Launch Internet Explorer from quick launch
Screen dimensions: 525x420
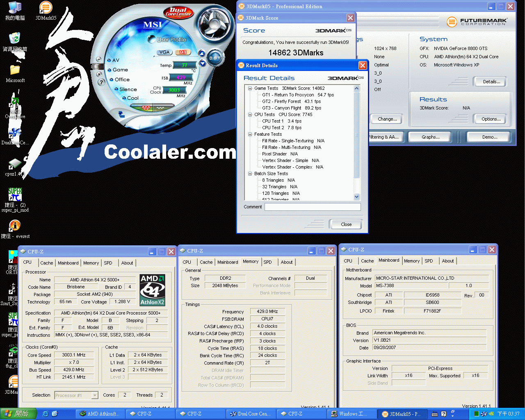pyautogui.click(x=45, y=414)
